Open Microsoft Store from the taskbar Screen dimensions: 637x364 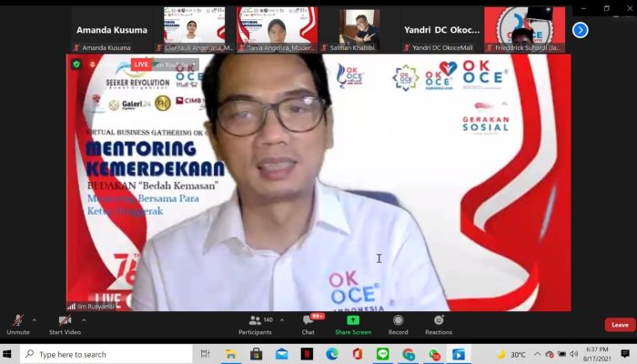click(x=256, y=354)
